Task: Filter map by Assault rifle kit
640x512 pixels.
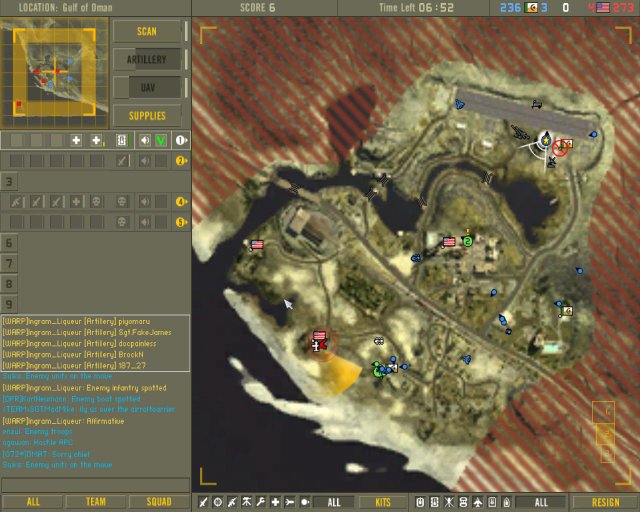Action: click(232, 502)
